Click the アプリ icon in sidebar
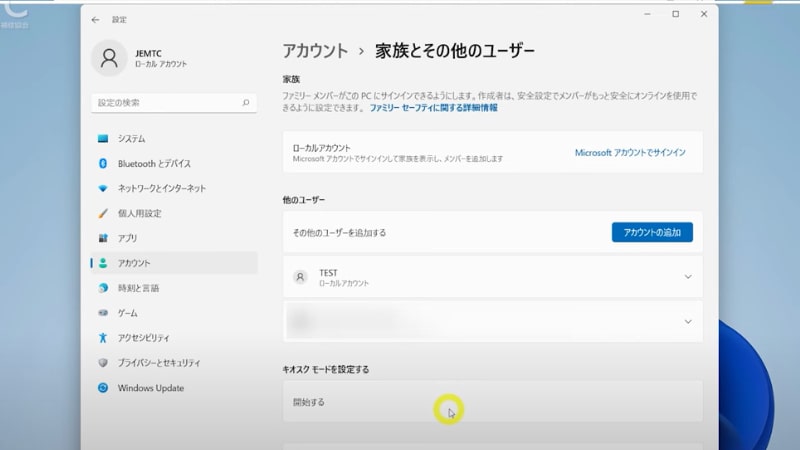Viewport: 800px width, 450px height. (103, 238)
